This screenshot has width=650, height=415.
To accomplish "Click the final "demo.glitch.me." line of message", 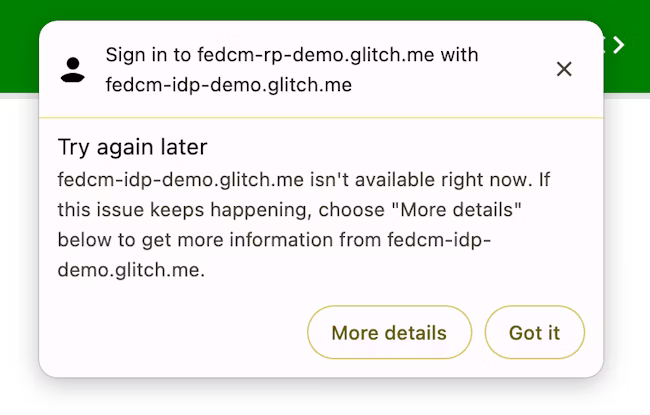I will click(131, 269).
